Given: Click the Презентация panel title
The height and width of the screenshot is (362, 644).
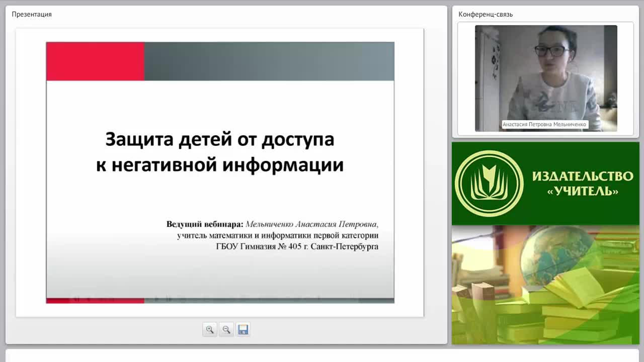Looking at the screenshot, I should 32,14.
